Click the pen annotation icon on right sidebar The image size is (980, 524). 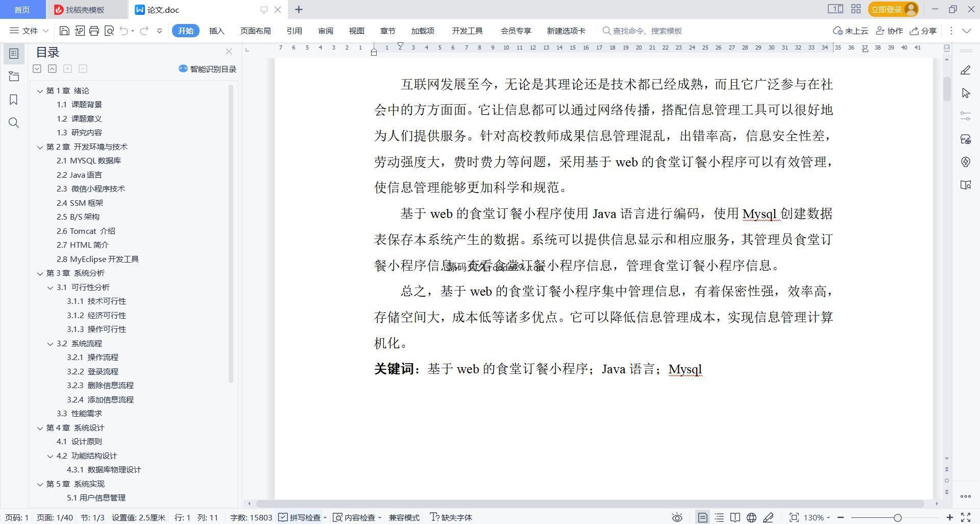click(x=965, y=70)
